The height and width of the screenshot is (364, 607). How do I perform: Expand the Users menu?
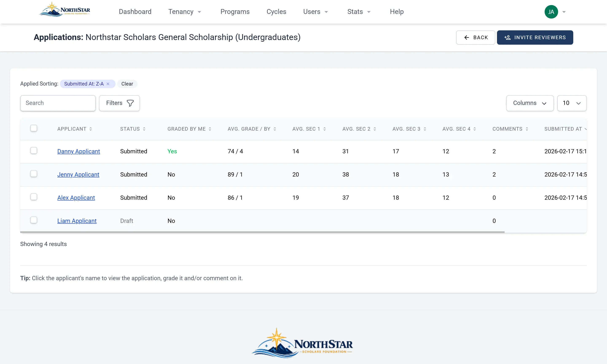pyautogui.click(x=316, y=12)
